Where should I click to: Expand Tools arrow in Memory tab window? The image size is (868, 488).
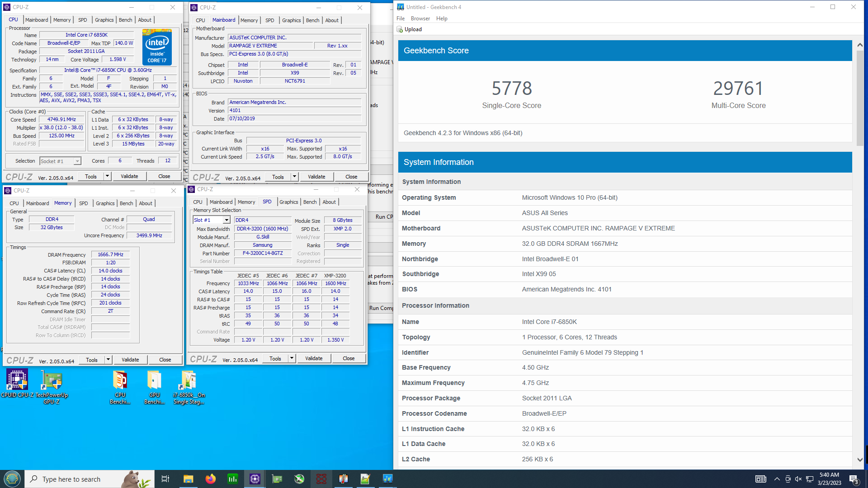point(108,360)
